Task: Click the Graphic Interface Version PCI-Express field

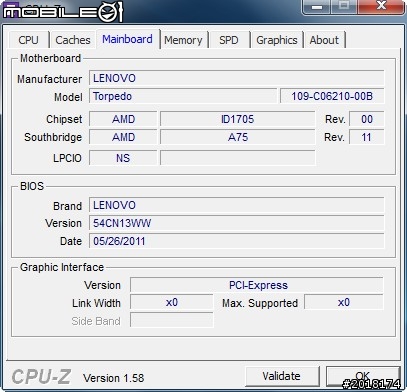Action: (257, 285)
